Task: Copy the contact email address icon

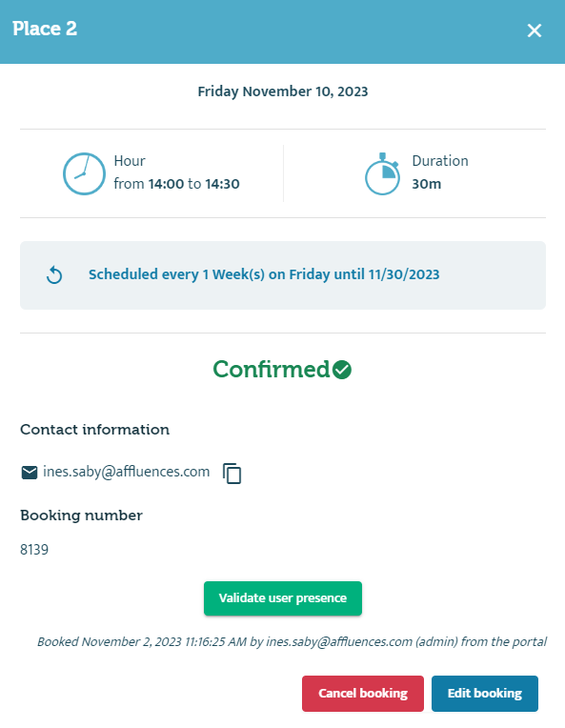Action: pos(232,474)
